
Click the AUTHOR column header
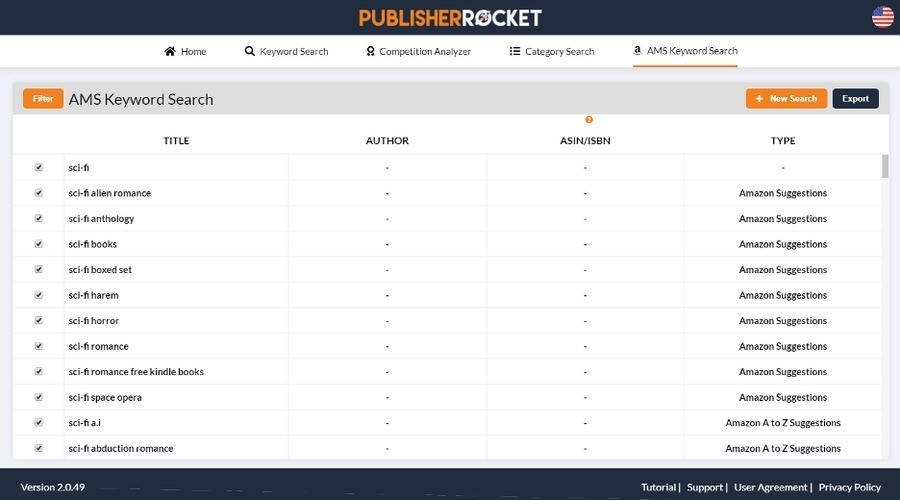click(387, 141)
